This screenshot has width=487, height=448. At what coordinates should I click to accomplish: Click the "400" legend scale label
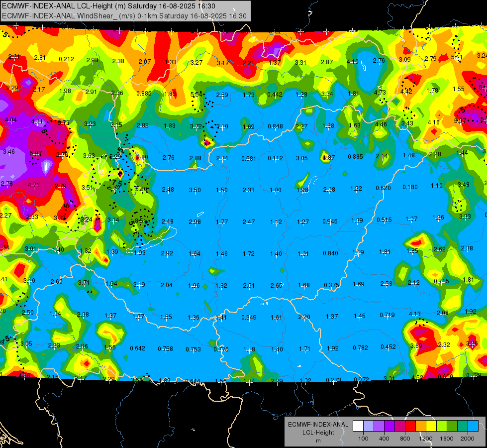pos(384,439)
